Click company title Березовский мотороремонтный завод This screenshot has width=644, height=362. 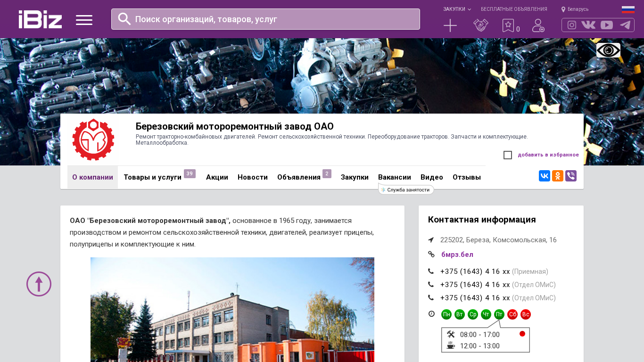(x=235, y=126)
